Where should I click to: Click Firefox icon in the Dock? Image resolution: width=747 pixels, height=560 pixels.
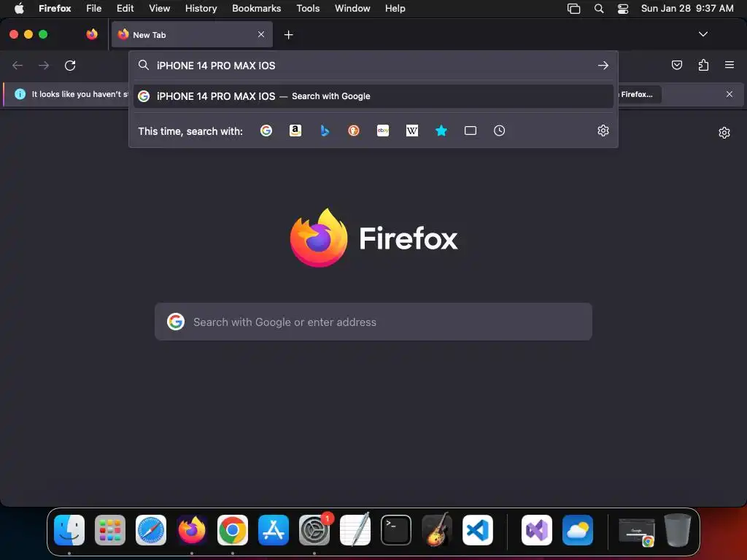pyautogui.click(x=192, y=530)
